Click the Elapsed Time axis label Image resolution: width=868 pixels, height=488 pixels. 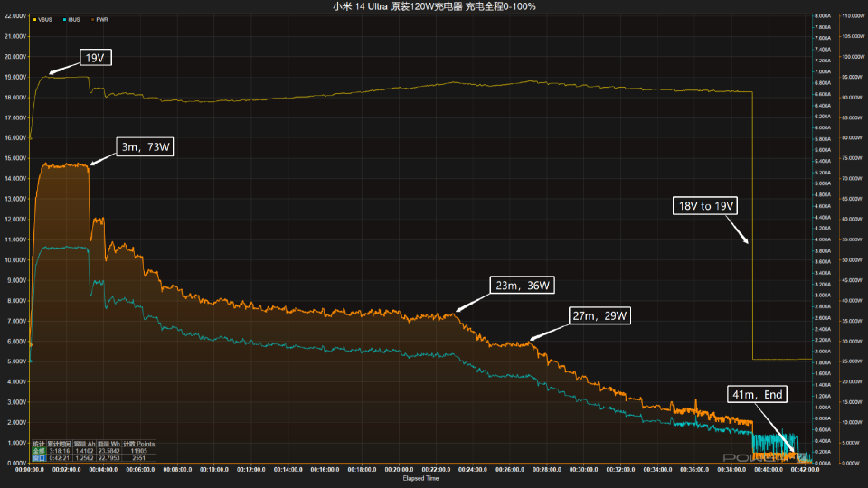420,478
